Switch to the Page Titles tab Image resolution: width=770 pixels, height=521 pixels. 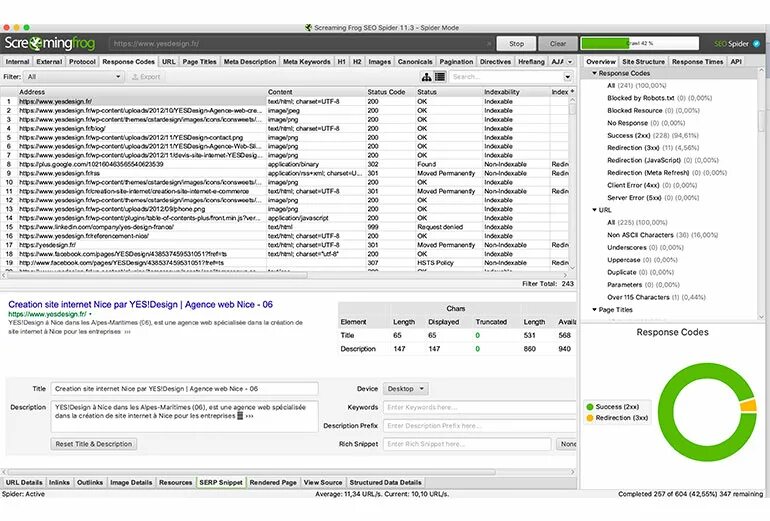pyautogui.click(x=199, y=62)
